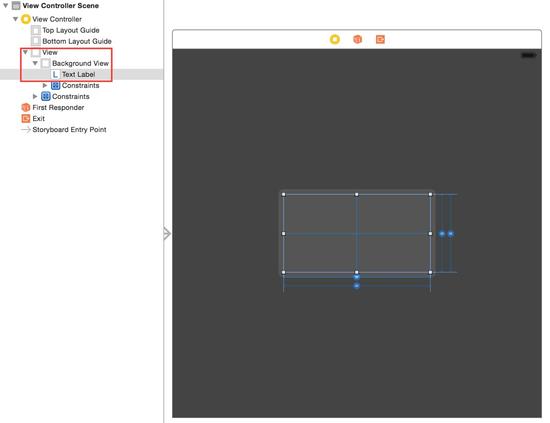This screenshot has height=423, width=550.
Task: Collapse the View Controller Scene disclosure triangle
Action: 6,6
